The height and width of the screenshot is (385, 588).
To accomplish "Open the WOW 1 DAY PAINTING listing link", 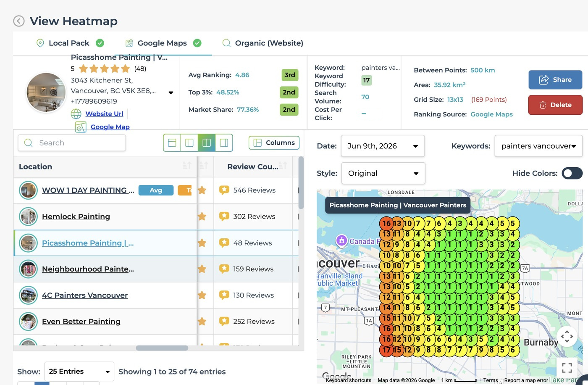I will [88, 190].
